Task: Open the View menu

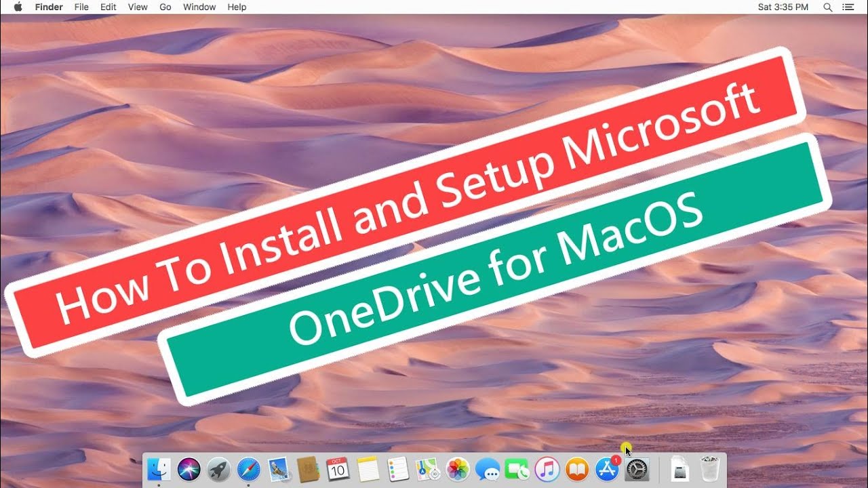Action: click(x=138, y=7)
